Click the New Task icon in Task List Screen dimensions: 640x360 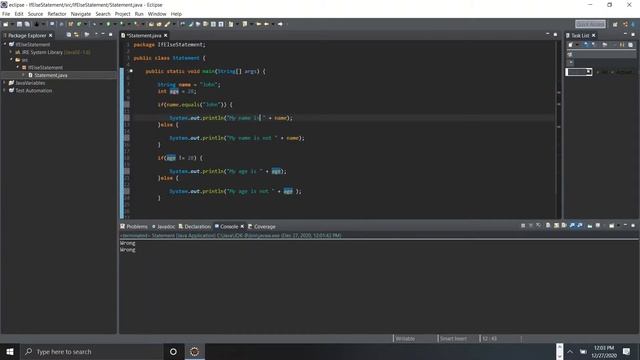571,44
